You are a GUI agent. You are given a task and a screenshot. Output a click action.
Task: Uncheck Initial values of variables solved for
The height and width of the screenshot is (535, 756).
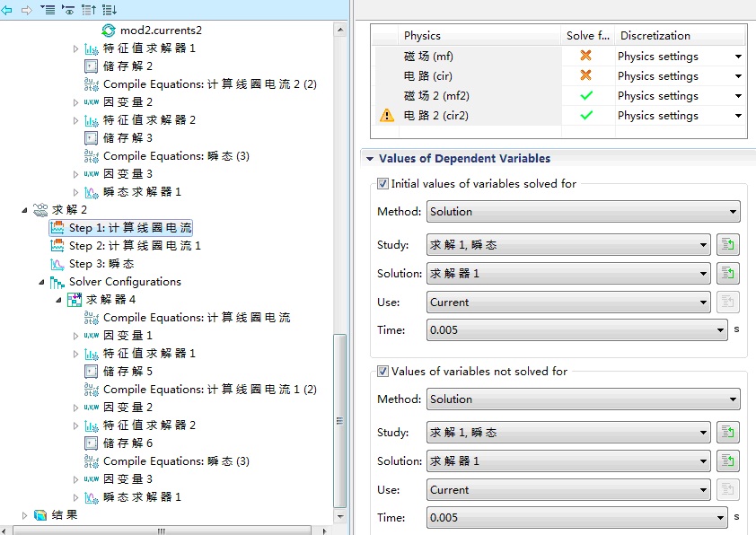tap(383, 184)
